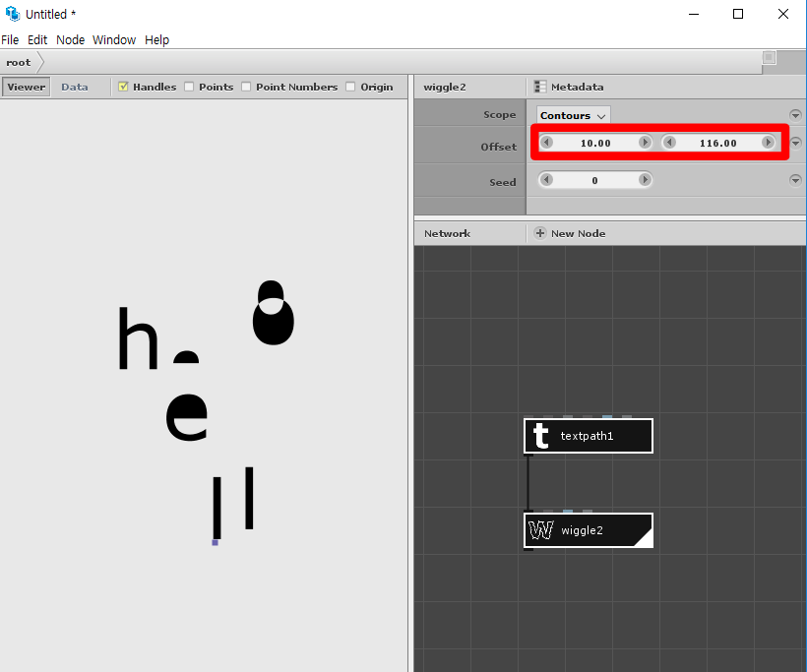Click the second Offset value field 116.00
Screen dimensions: 807x672
718,143
